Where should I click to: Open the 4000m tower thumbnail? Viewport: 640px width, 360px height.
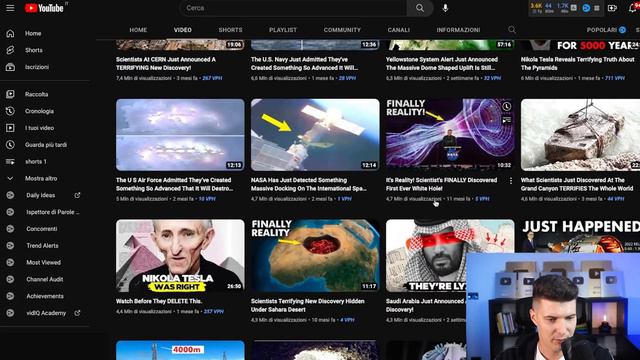180,350
